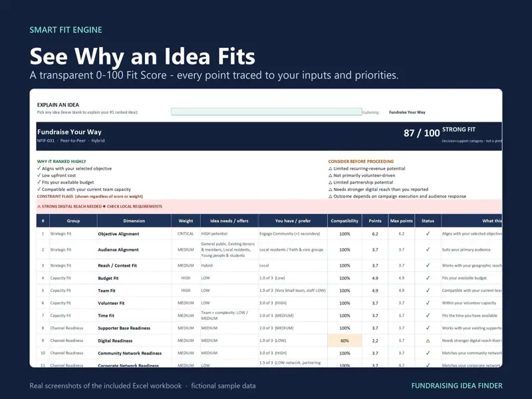Click the STRONG FIT label
This screenshot has height=399, width=532.
(459, 130)
